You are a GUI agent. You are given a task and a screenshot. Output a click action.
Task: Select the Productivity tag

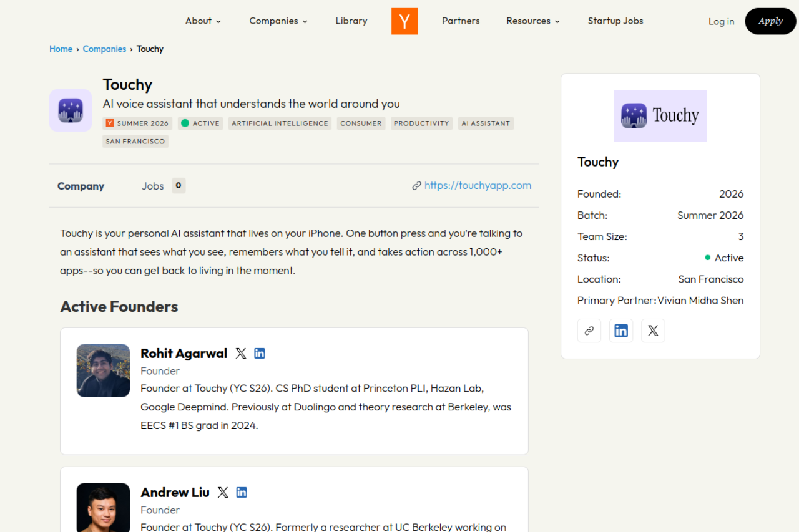(421, 123)
